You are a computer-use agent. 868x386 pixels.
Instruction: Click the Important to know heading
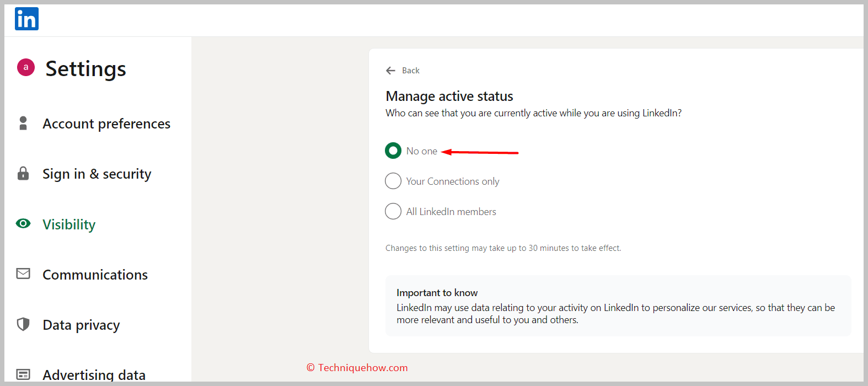point(437,293)
